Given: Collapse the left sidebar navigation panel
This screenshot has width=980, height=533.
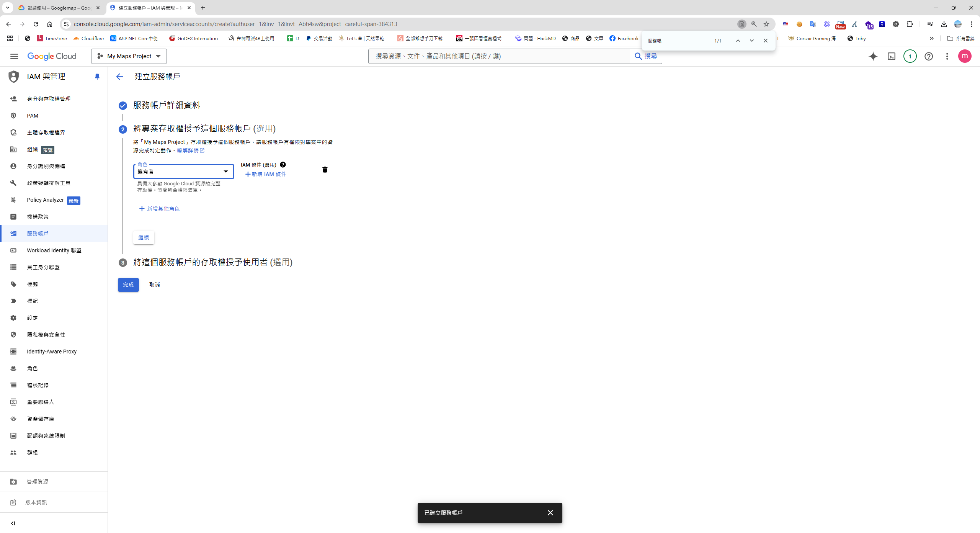Looking at the screenshot, I should pyautogui.click(x=13, y=523).
